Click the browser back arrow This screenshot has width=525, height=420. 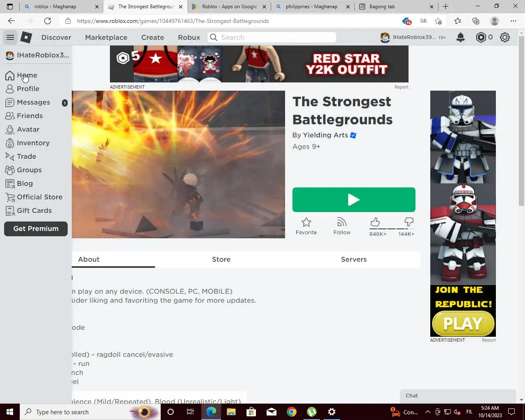(11, 21)
